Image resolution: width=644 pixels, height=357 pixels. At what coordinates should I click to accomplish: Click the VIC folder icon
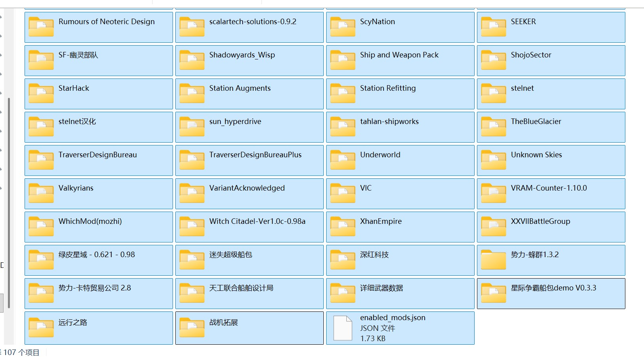[342, 193]
